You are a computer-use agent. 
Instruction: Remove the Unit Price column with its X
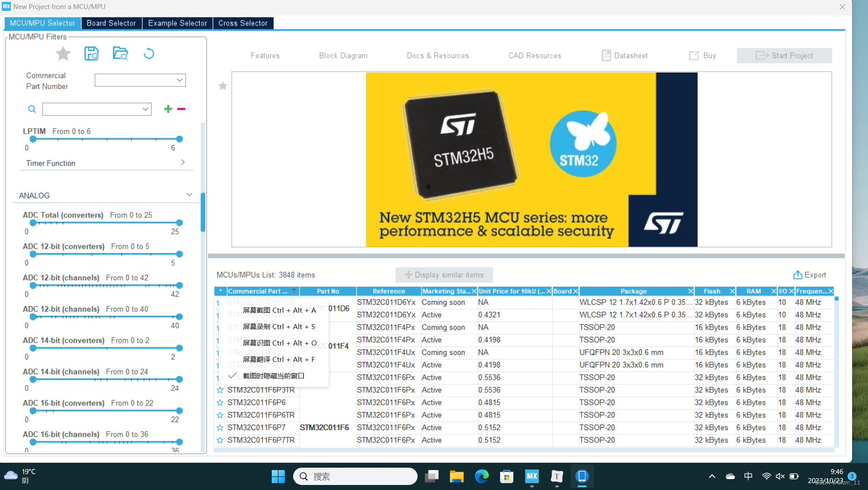click(549, 291)
